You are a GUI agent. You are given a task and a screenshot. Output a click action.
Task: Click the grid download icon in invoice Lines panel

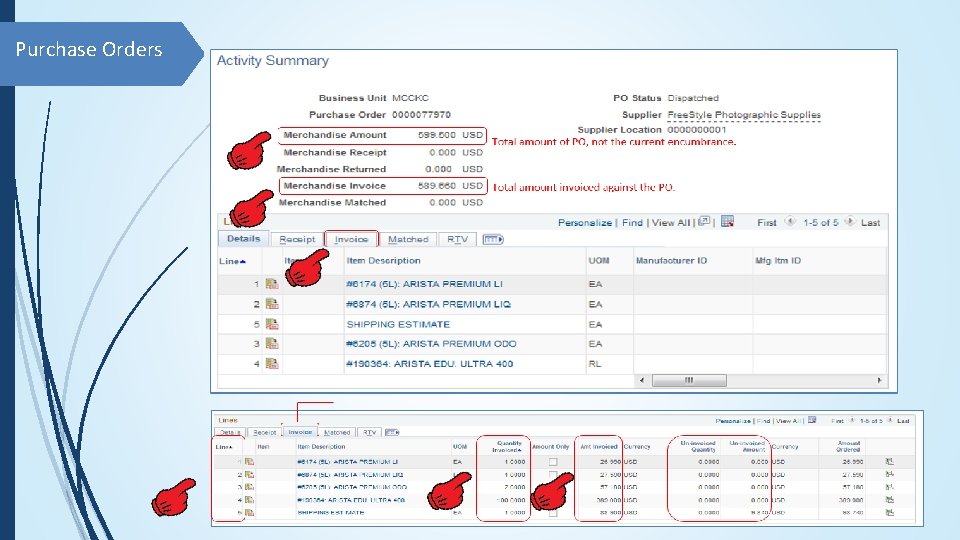coord(812,420)
